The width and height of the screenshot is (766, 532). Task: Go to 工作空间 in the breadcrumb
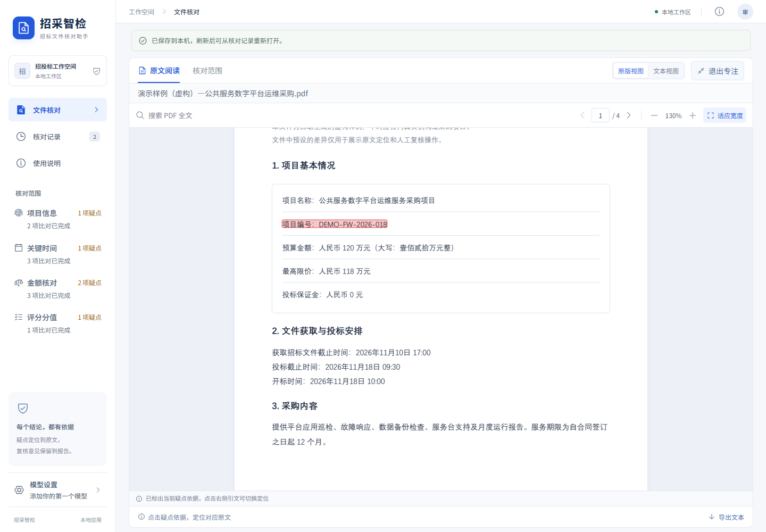[141, 12]
